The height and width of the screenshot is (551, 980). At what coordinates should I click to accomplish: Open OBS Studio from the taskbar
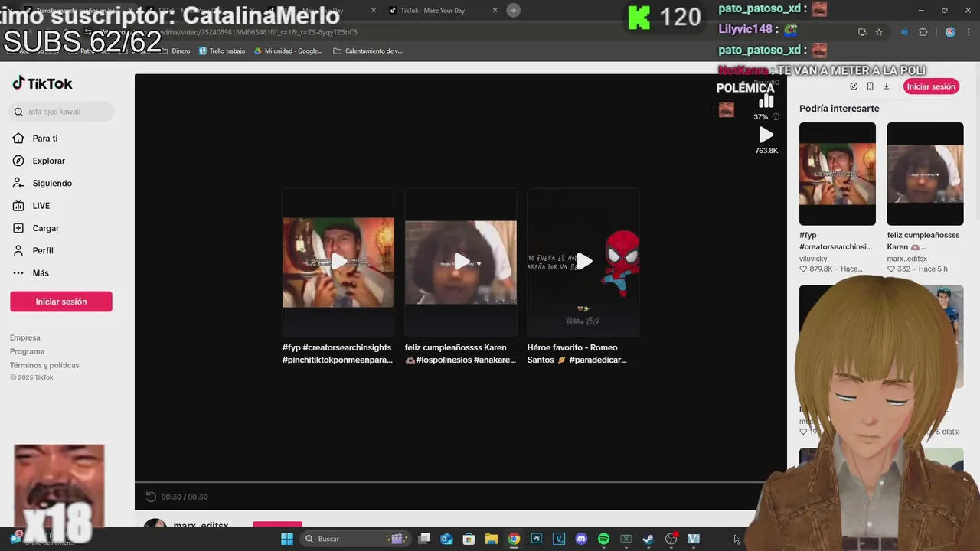(x=671, y=539)
